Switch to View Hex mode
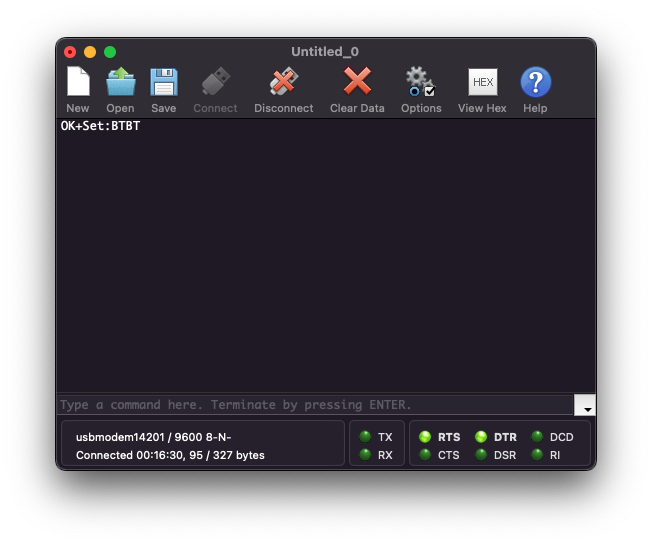 482,82
